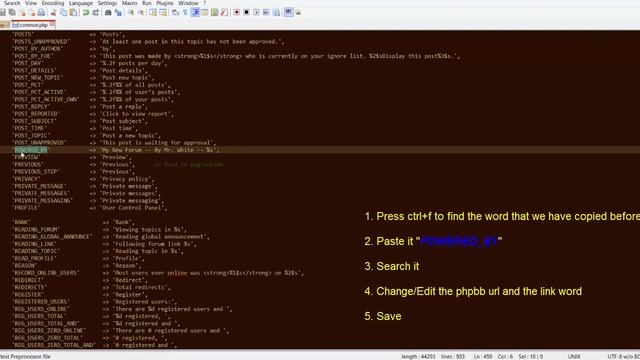Click the Redo arrow icon
The image size is (640, 360).
click(96, 13)
